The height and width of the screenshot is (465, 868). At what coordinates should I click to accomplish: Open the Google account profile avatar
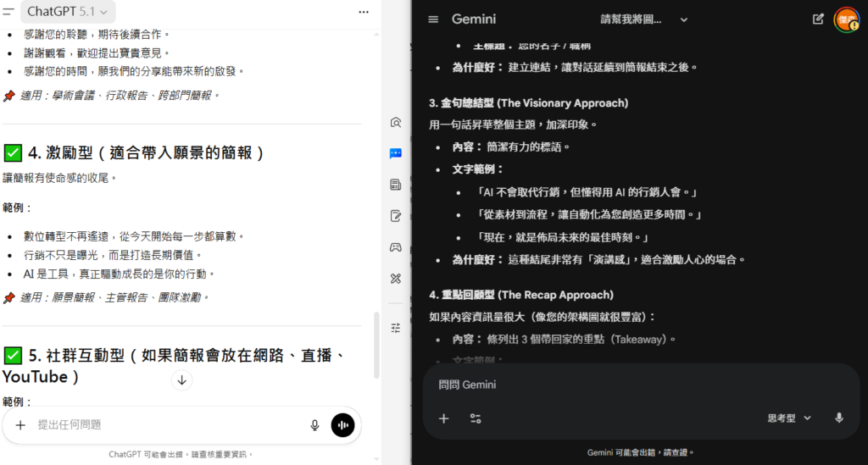coord(846,19)
